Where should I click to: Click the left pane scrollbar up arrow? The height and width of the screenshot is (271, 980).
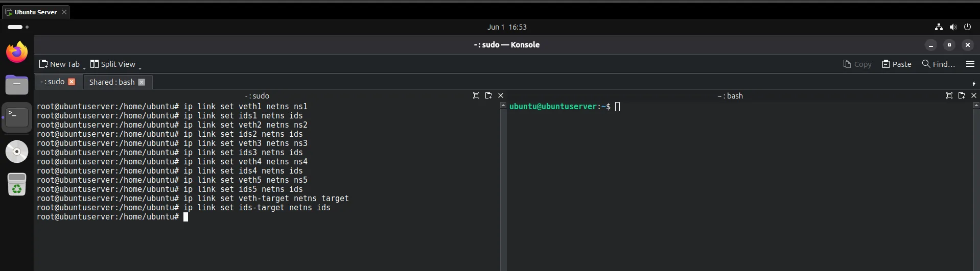[503, 106]
